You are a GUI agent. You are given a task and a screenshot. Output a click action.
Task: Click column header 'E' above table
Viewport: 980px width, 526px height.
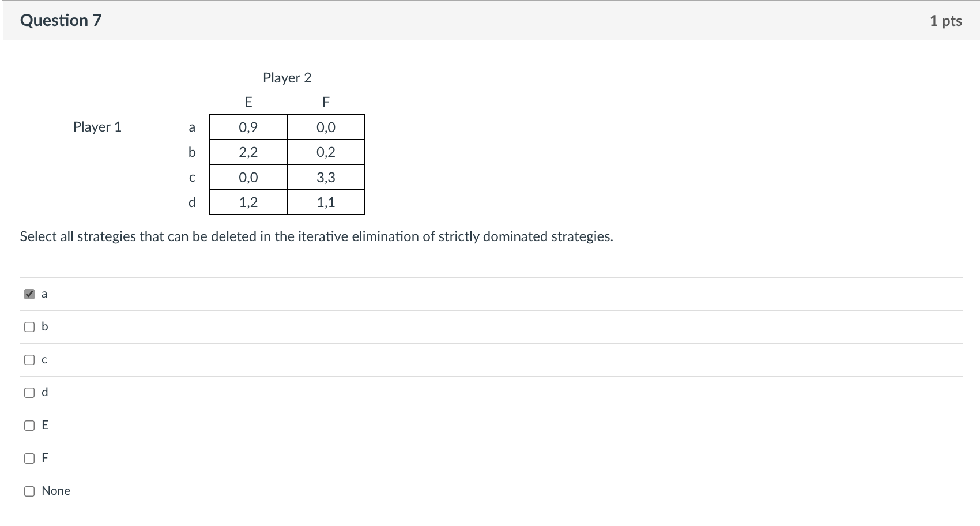[248, 102]
